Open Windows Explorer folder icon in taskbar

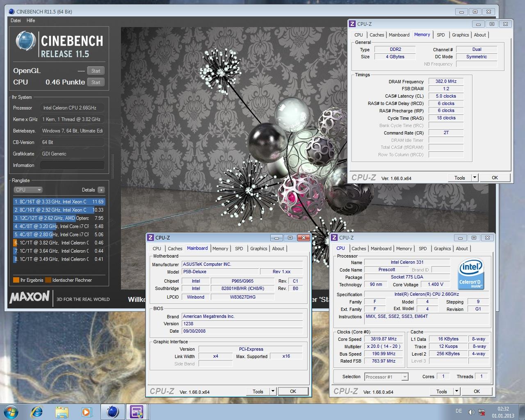(x=62, y=412)
